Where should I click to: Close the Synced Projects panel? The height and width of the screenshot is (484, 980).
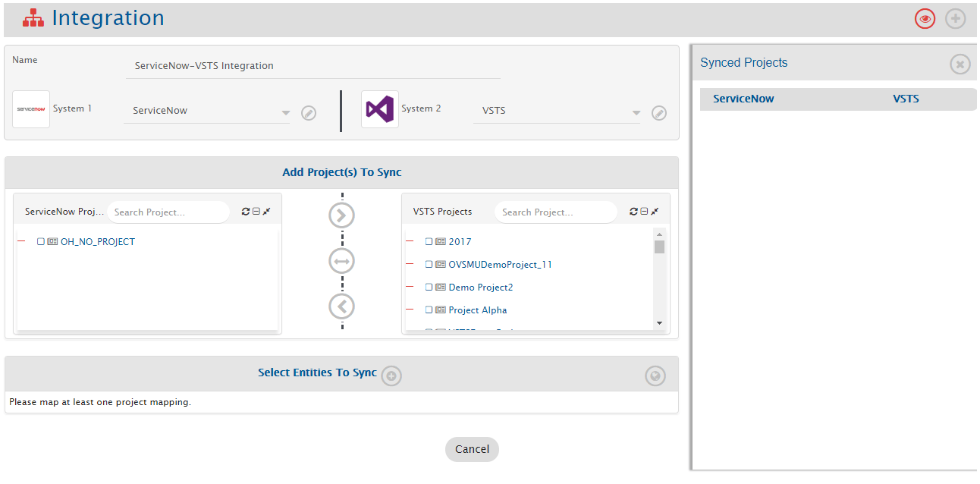click(960, 64)
